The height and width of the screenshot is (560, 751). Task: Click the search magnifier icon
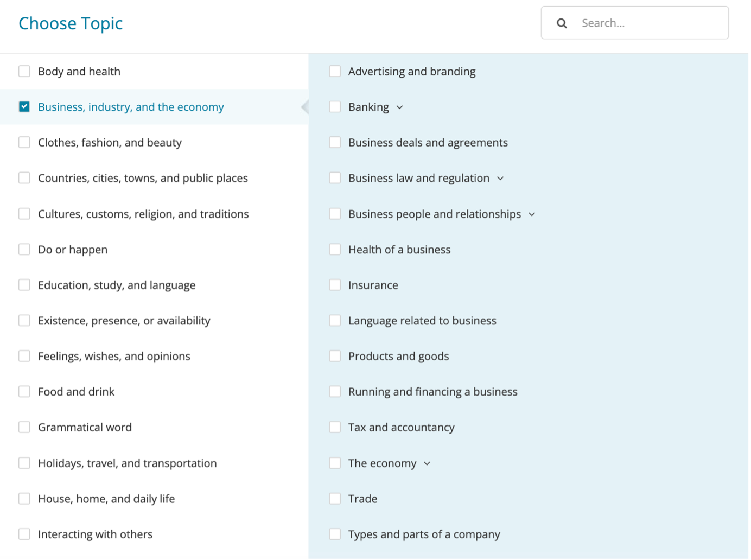point(562,23)
